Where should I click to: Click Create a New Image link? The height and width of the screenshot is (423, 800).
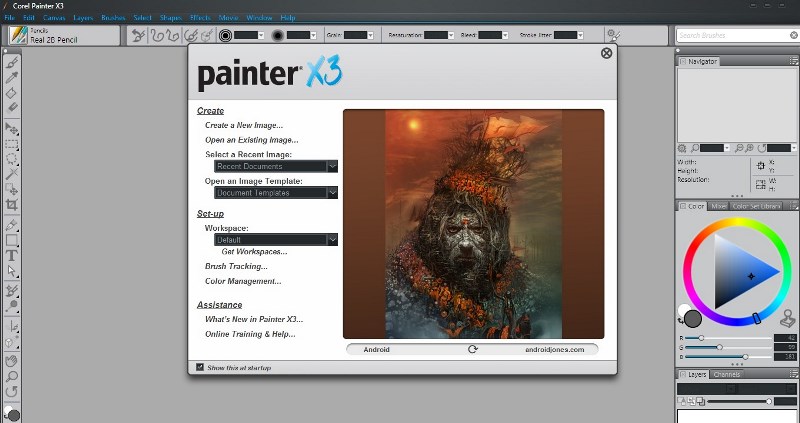[x=244, y=125]
